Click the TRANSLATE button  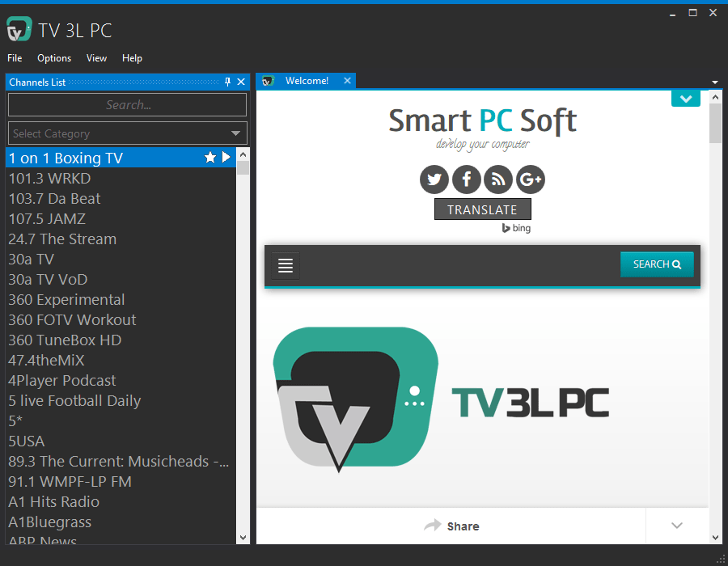pyautogui.click(x=482, y=209)
